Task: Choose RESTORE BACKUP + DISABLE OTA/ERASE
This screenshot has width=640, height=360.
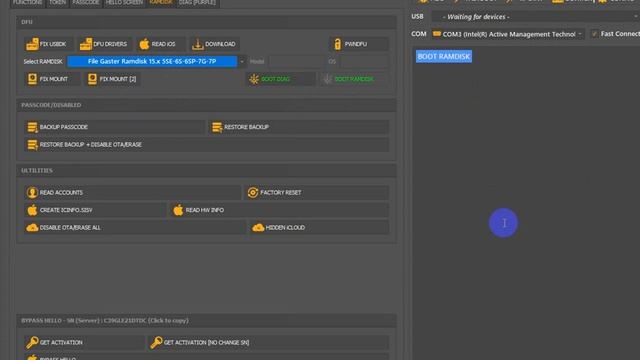Action: tap(206, 144)
